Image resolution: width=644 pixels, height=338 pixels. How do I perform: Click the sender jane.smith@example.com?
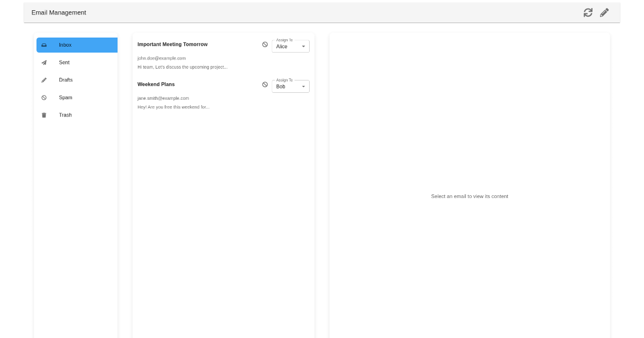point(163,98)
